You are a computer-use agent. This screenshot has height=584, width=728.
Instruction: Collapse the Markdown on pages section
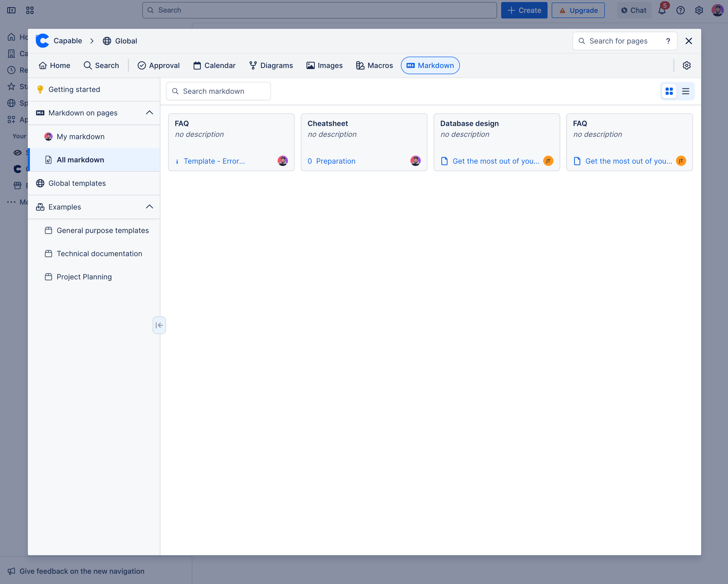point(149,112)
